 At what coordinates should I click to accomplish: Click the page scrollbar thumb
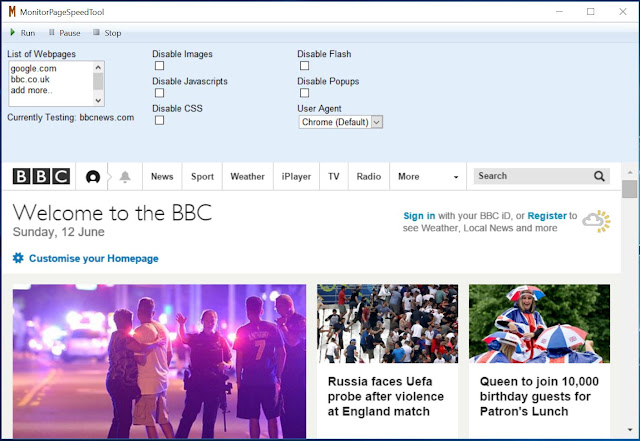[630, 189]
